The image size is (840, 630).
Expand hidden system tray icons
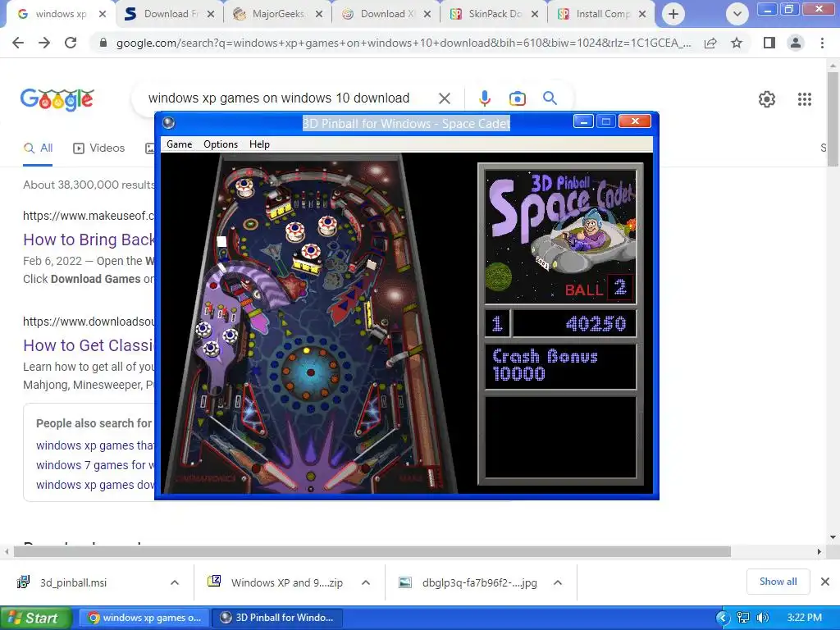click(x=724, y=618)
